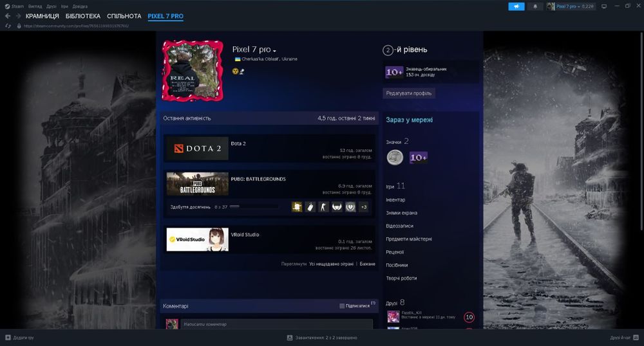Open the Посібники link

point(397,266)
